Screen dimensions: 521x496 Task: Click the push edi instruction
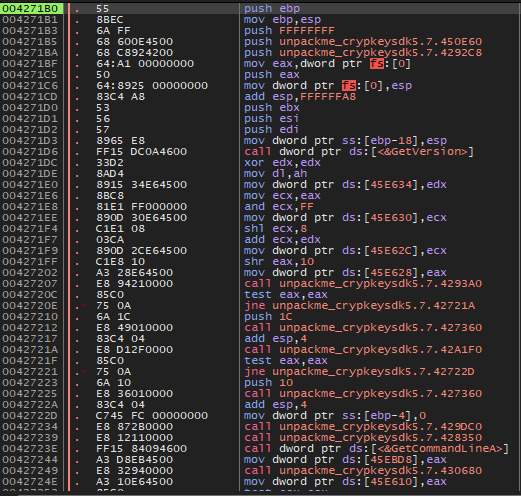(x=272, y=129)
